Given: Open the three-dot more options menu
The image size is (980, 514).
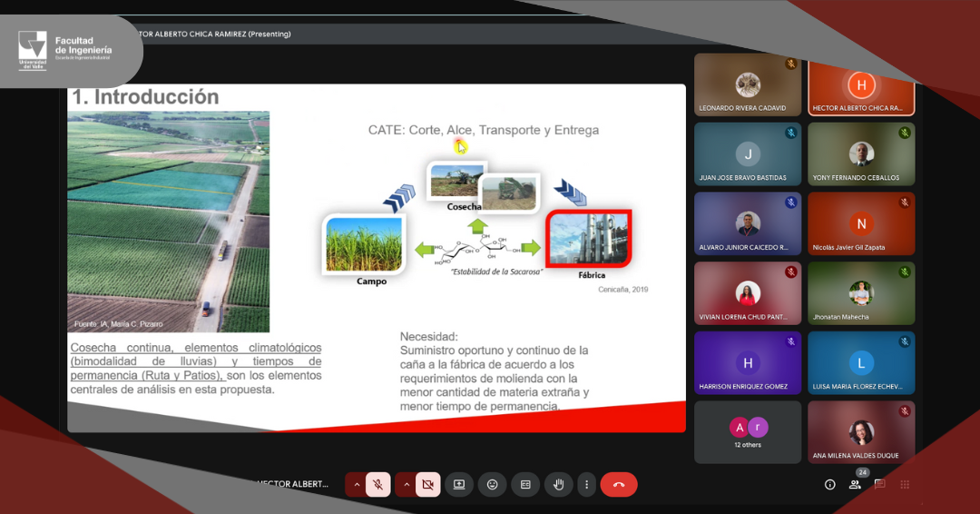Looking at the screenshot, I should (x=587, y=485).
